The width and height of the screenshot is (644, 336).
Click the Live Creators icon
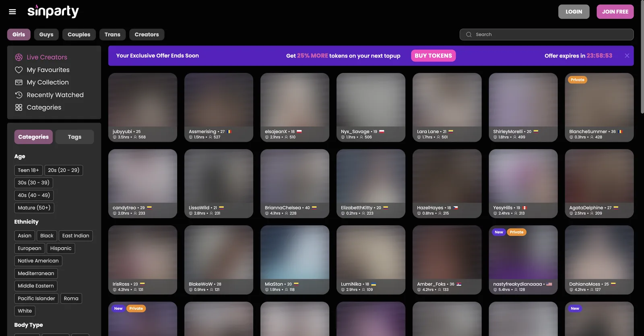click(x=19, y=57)
